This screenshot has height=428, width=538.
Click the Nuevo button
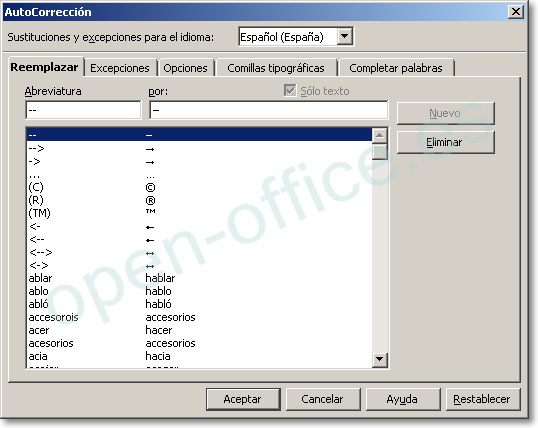[445, 113]
